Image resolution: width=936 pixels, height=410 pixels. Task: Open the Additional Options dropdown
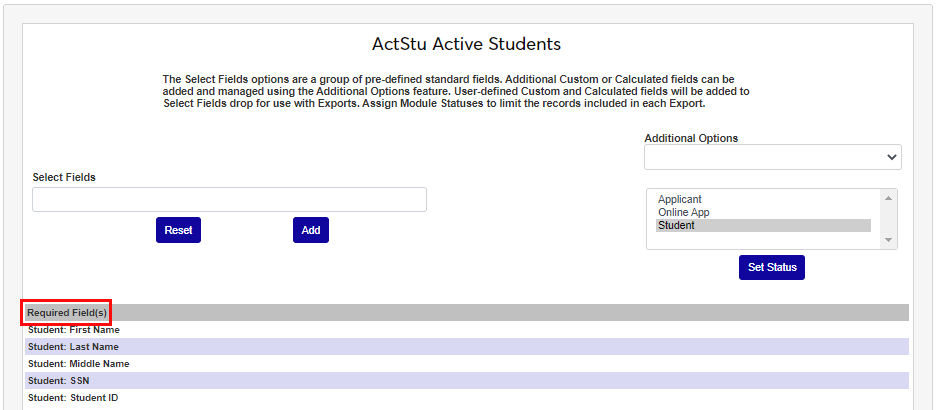tap(772, 157)
